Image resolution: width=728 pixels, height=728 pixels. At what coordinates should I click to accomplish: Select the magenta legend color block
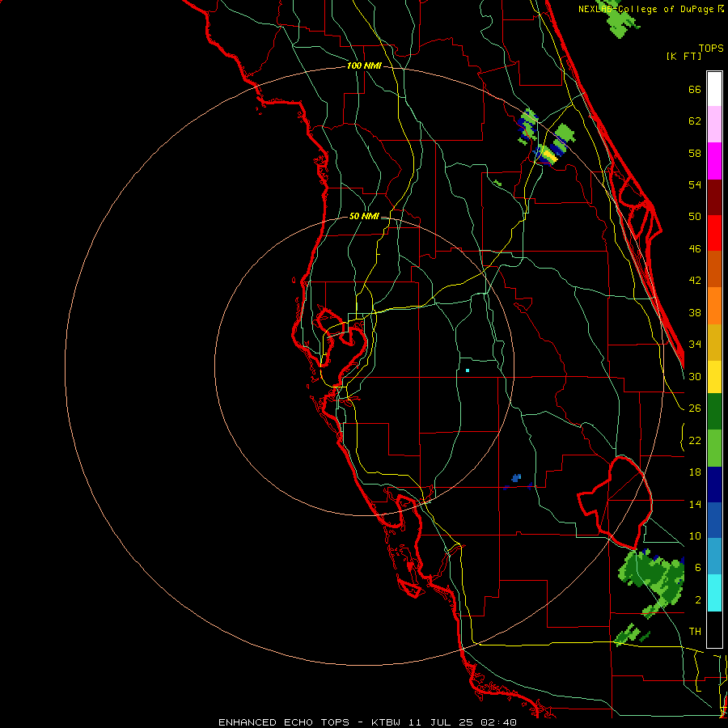point(714,161)
